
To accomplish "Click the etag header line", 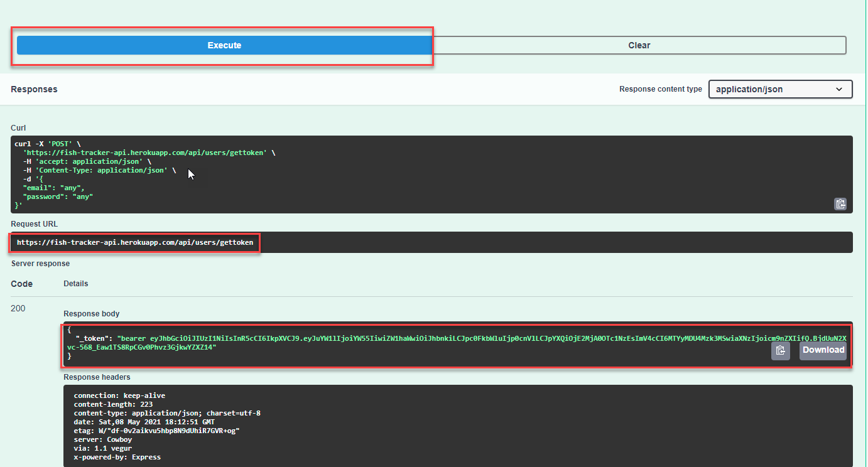I will [x=156, y=431].
